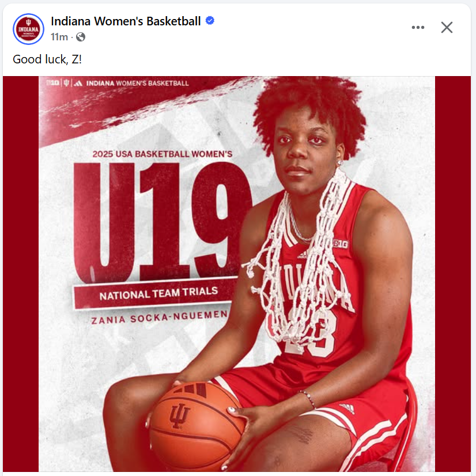This screenshot has width=476, height=476.
Task: Click the Zania Socka-Nguemen name caption
Action: click(159, 318)
